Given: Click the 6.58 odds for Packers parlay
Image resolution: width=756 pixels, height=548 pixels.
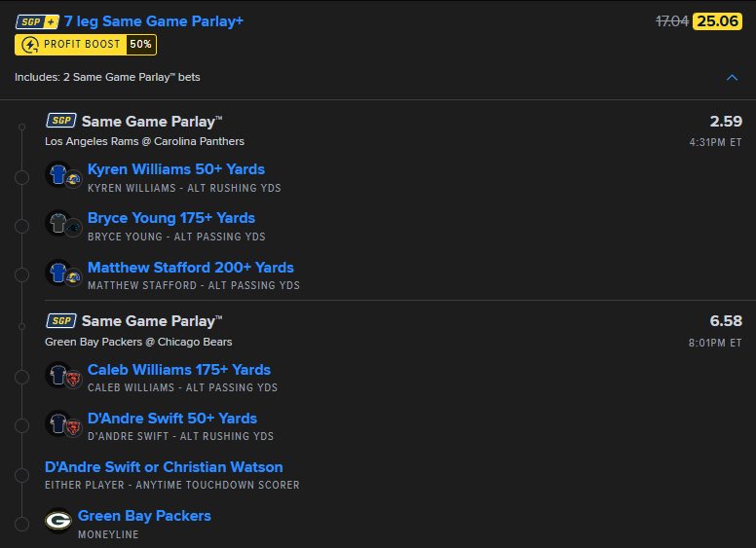Looking at the screenshot, I should pyautogui.click(x=726, y=320).
